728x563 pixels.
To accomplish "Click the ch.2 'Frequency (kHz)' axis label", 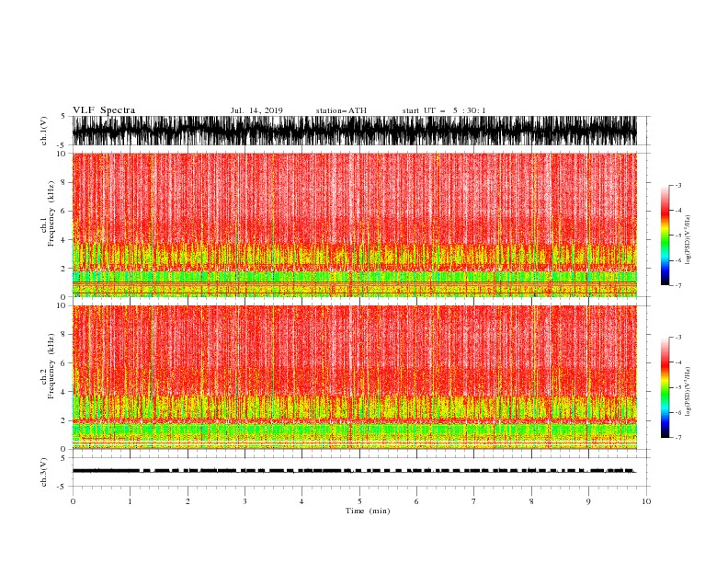I will coord(51,366).
